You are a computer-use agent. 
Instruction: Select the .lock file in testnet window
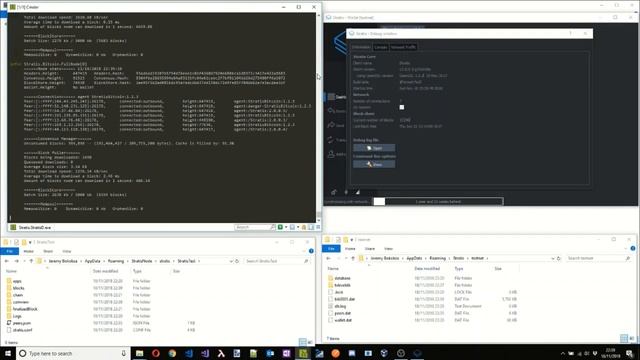coord(338,292)
